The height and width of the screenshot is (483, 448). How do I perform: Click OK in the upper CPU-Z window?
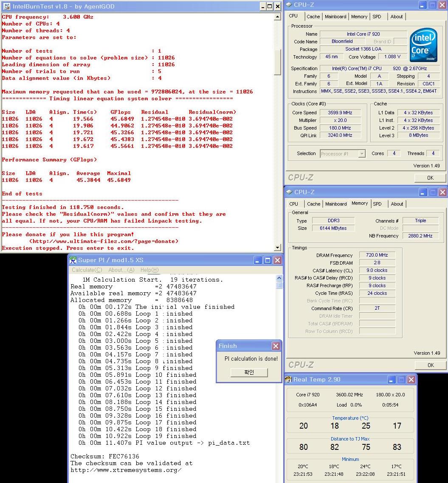click(x=430, y=178)
